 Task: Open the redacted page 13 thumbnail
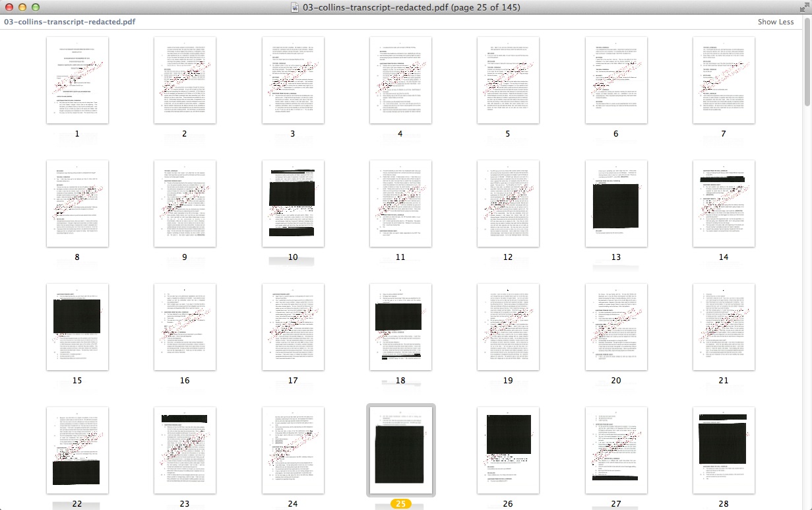point(616,203)
